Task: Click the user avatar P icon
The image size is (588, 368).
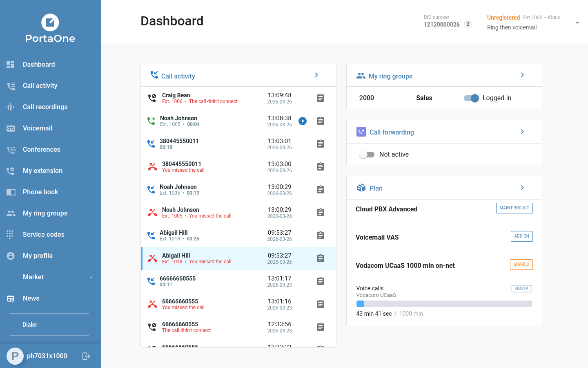Action: coord(15,356)
